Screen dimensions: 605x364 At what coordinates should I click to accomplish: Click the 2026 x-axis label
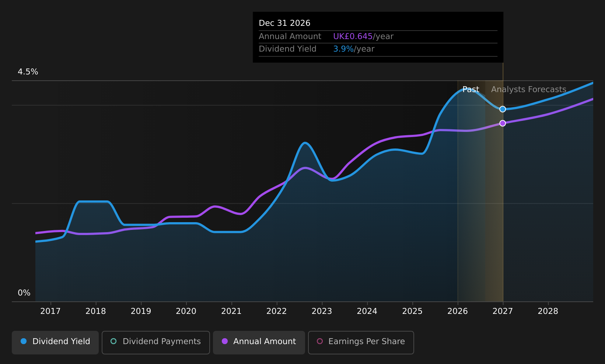coord(458,311)
